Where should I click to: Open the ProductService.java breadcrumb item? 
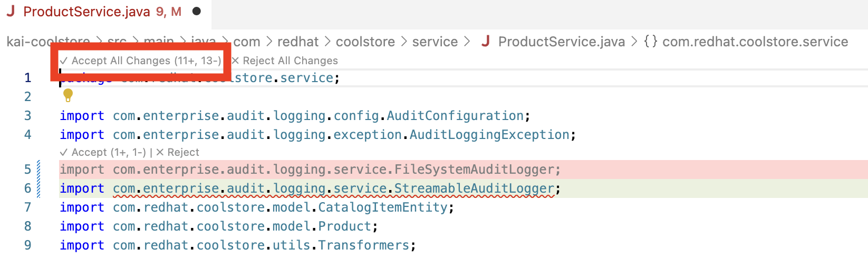point(561,42)
